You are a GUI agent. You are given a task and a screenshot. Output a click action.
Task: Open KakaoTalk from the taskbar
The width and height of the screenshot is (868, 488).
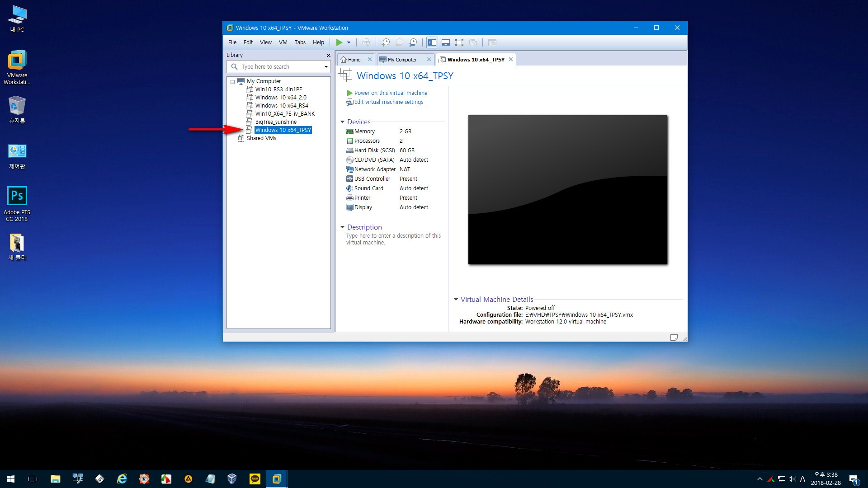coord(255,479)
